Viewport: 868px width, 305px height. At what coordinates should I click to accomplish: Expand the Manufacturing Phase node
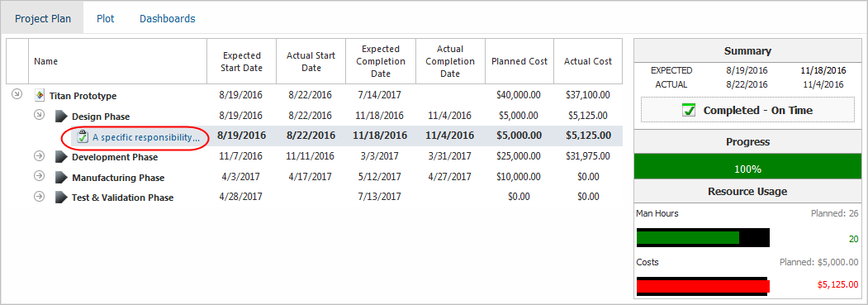coord(39,175)
